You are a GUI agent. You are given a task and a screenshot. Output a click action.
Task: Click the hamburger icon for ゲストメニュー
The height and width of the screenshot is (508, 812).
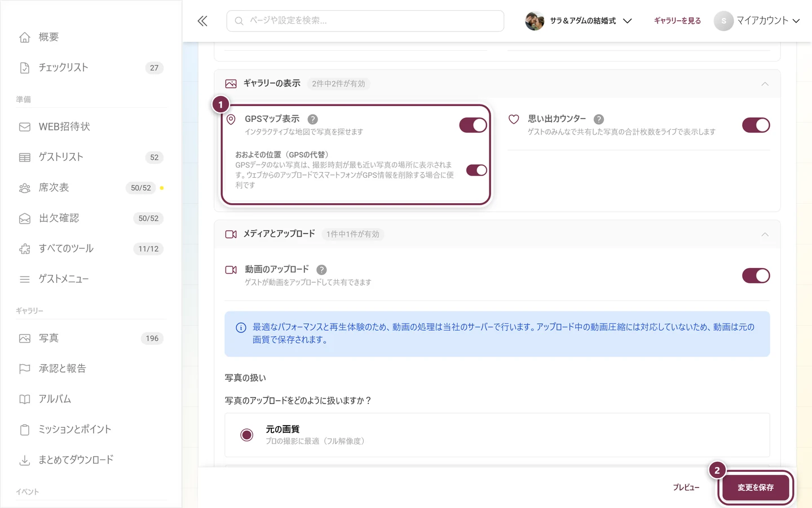click(25, 279)
